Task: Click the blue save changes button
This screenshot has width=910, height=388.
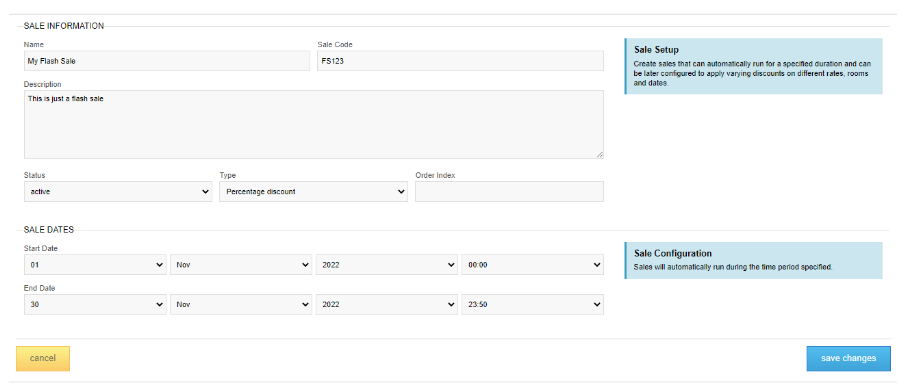Action: (848, 358)
